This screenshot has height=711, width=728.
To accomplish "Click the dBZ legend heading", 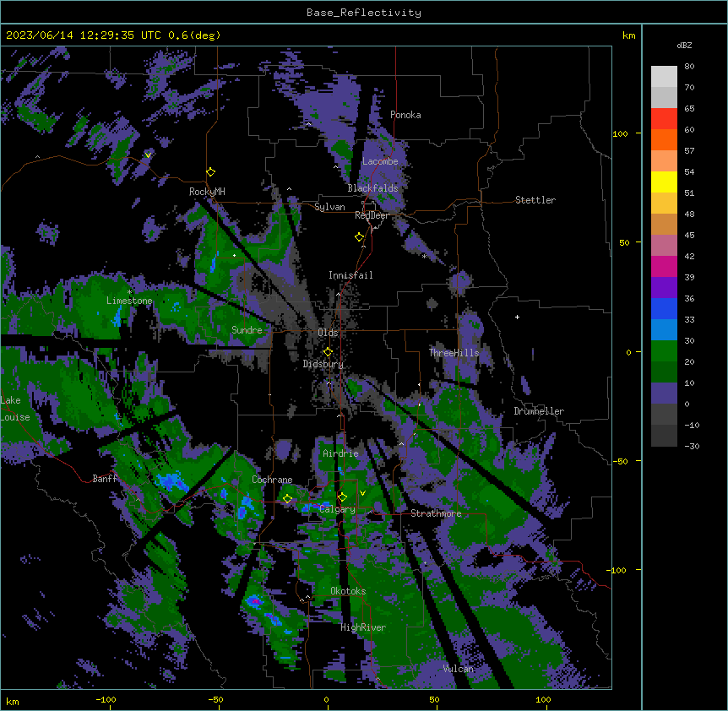I will coord(684,46).
